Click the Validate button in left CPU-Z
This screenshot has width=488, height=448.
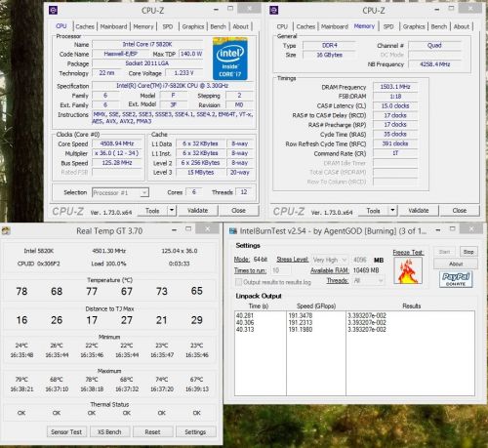click(197, 211)
